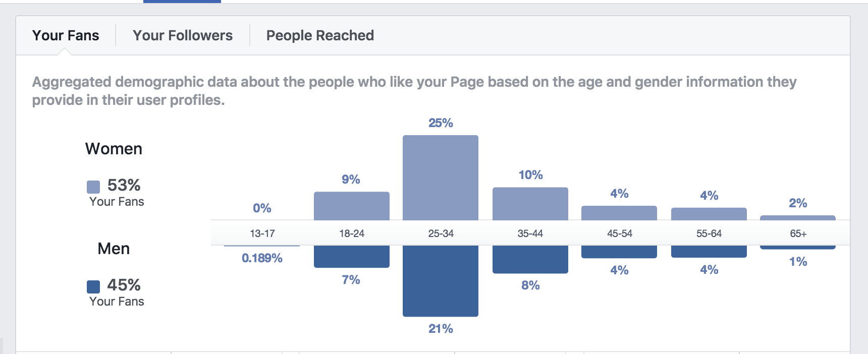Click the 25% label above Women 25-34

(x=441, y=123)
